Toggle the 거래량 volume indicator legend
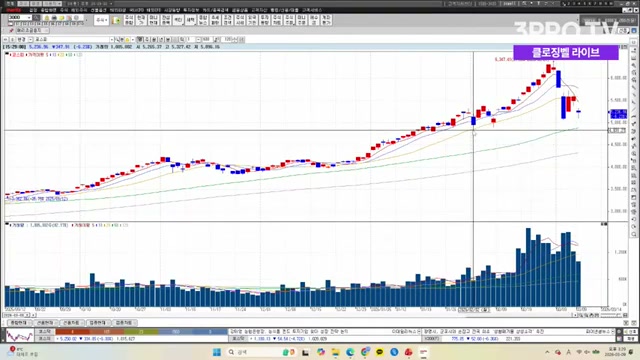This screenshot has height=360, width=640. 17,225
